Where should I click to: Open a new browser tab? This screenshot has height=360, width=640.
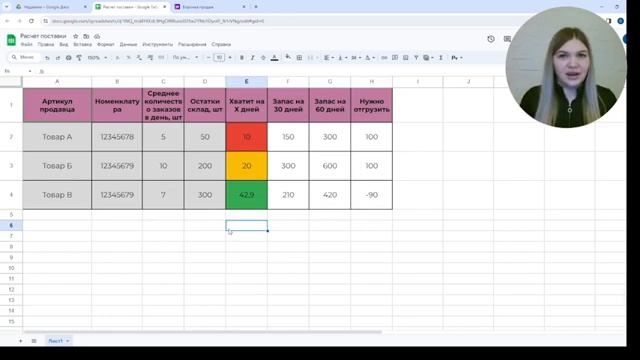pos(256,7)
